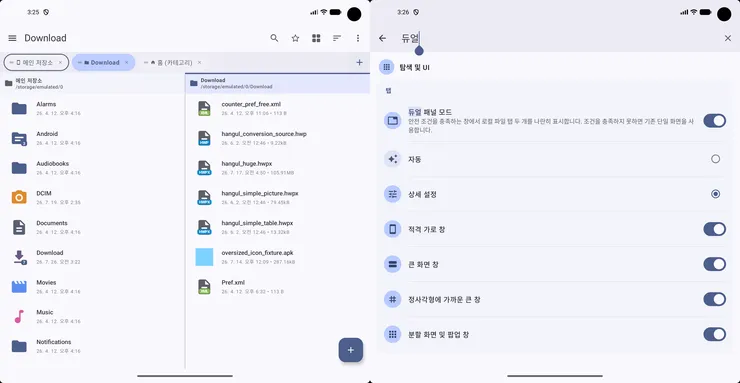Open the Music folder icon
Screen dimensions: 740x383
pos(19,316)
